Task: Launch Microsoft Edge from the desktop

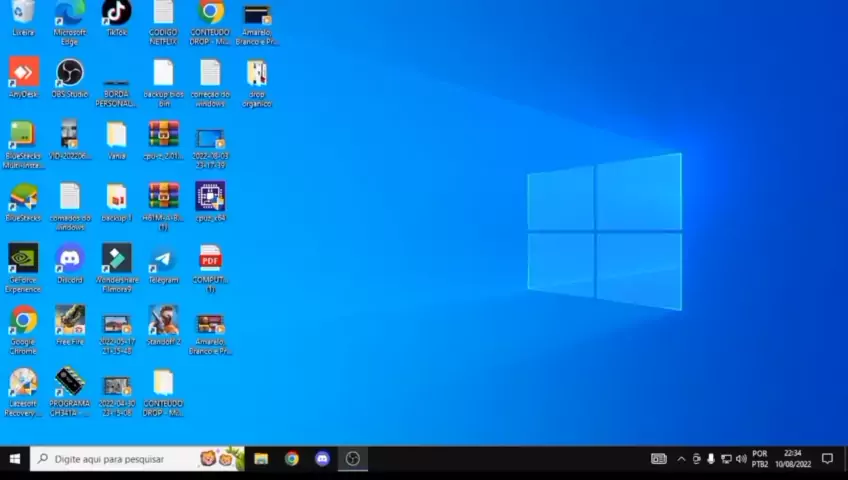Action: coord(70,21)
